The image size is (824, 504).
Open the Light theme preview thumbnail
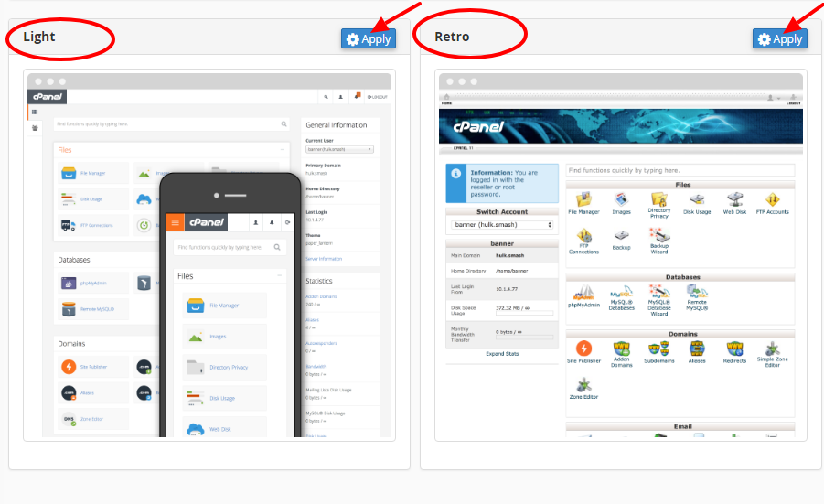point(209,255)
